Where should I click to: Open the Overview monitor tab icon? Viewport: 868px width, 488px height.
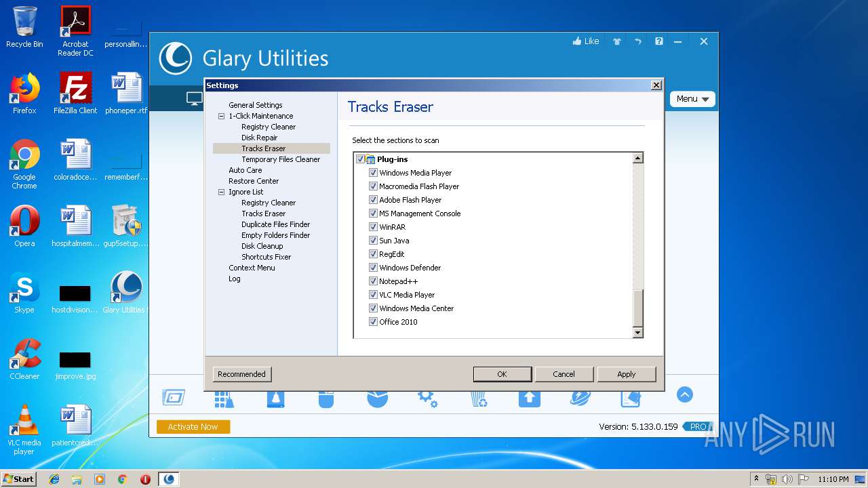[x=195, y=99]
